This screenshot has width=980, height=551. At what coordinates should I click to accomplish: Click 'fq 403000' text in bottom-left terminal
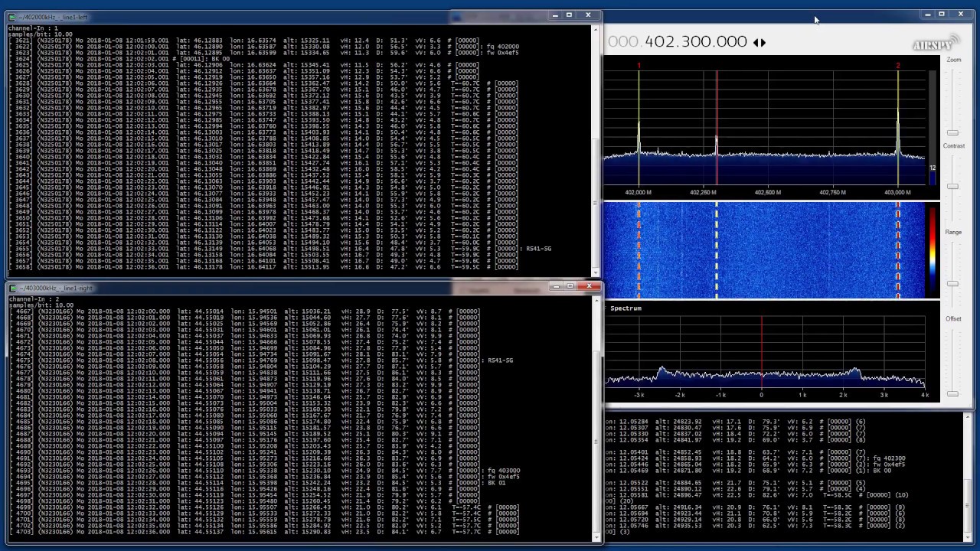(504, 471)
